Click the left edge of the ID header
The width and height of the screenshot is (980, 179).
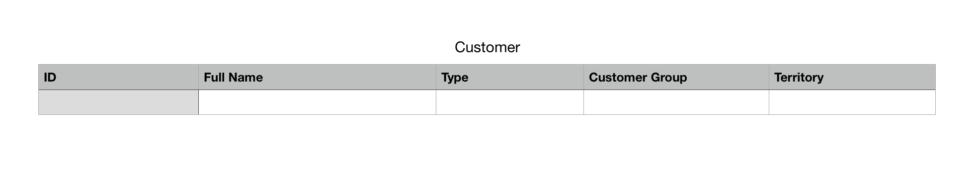[x=39, y=77]
